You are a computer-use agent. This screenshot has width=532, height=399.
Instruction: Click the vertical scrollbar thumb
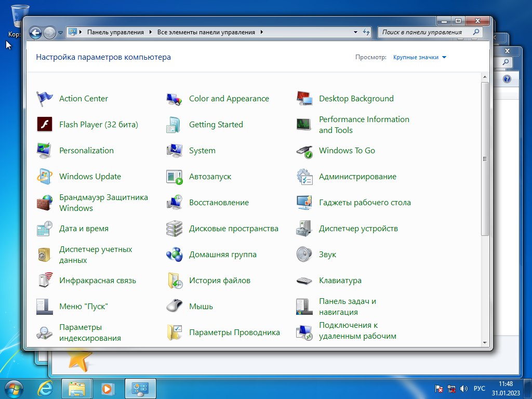[485, 158]
